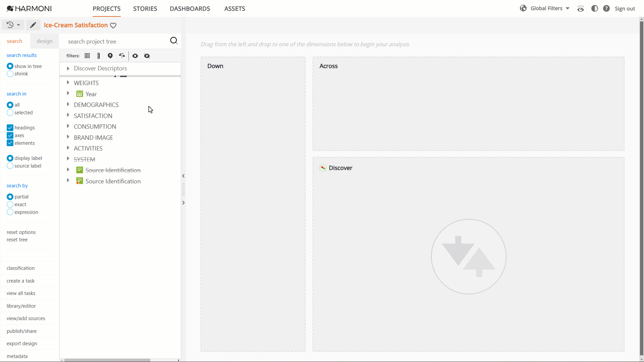Expand panel with right chevron
The image size is (644, 362).
183,203
